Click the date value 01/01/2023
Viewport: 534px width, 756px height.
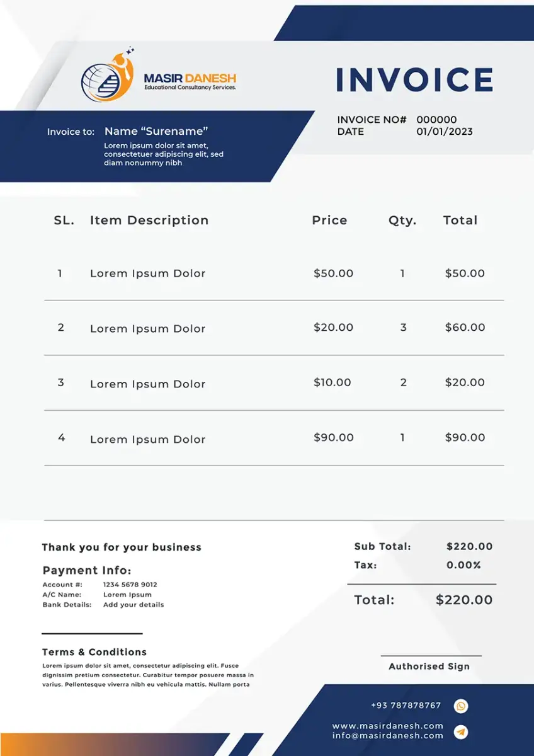tap(444, 132)
